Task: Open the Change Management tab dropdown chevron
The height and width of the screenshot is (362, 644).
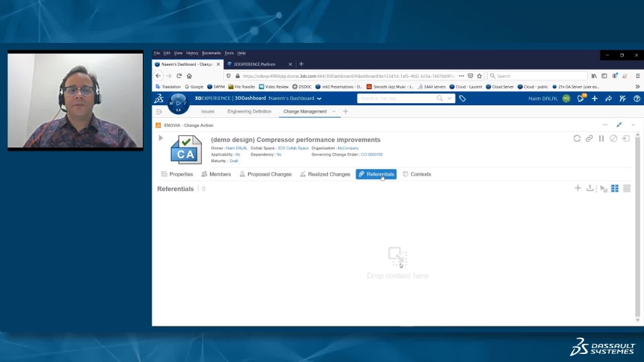Action: [333, 112]
